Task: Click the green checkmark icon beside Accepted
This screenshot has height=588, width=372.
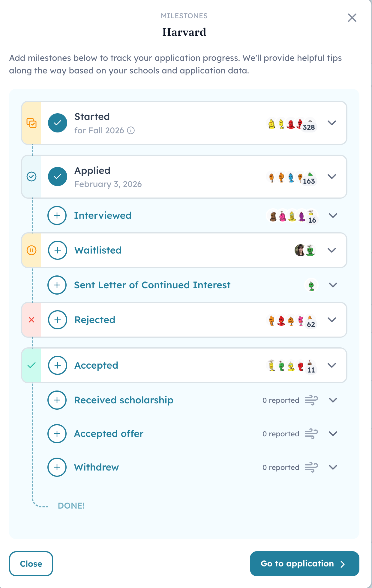Action: [31, 365]
